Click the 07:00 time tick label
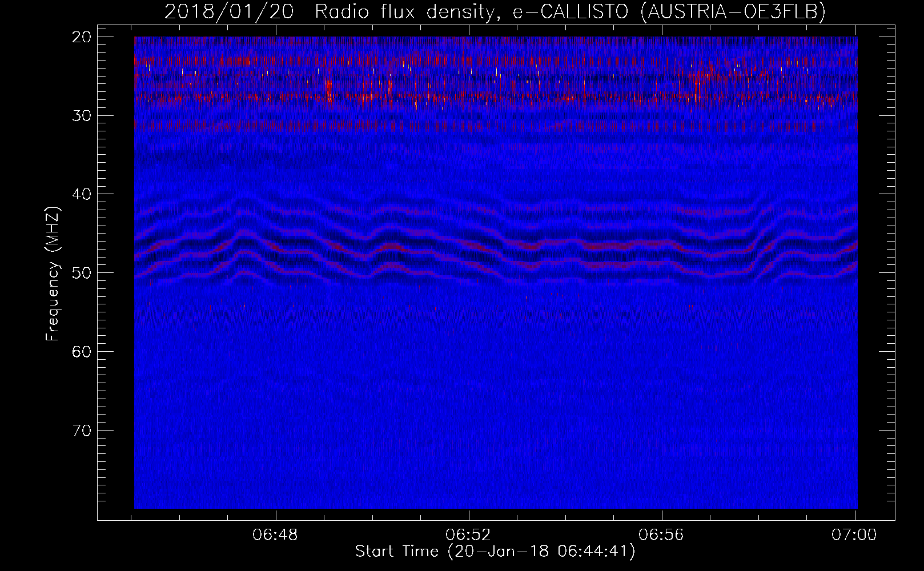The width and height of the screenshot is (924, 571). [854, 535]
